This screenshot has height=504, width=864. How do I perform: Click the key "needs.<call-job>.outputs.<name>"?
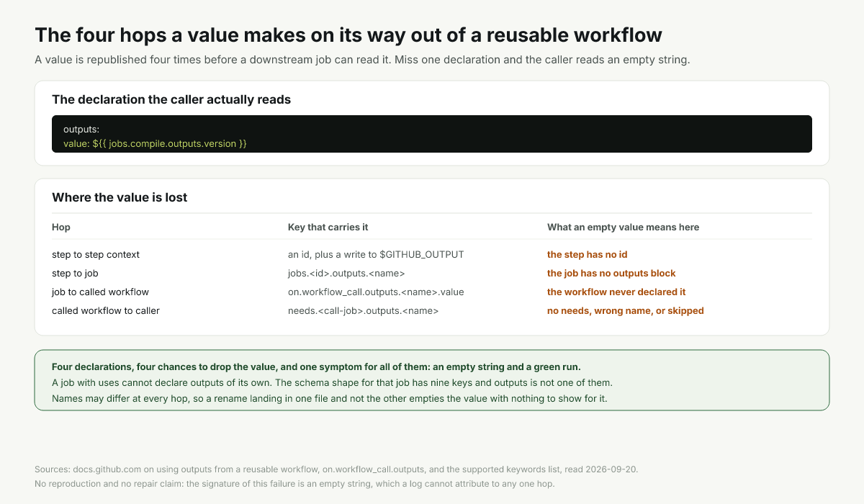coord(363,310)
